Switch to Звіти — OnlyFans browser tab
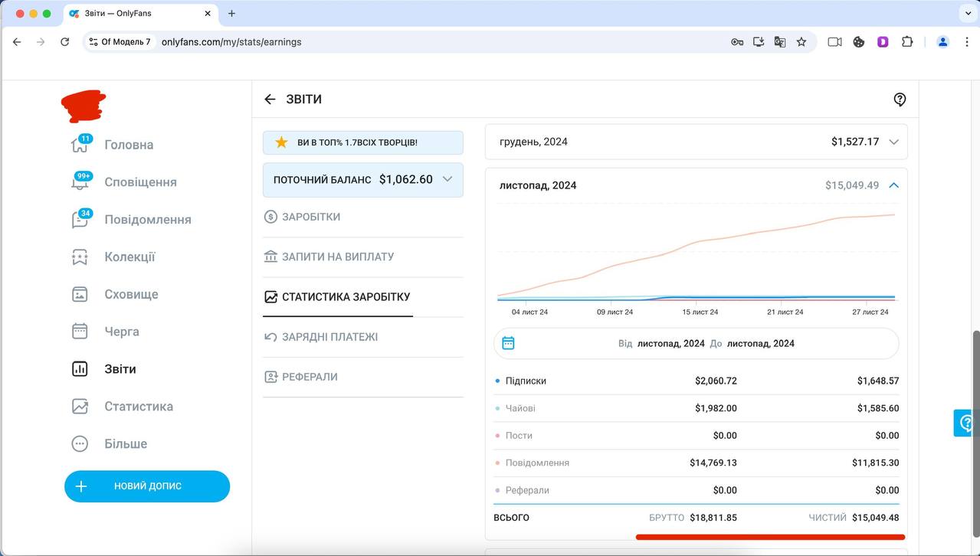 [x=139, y=14]
